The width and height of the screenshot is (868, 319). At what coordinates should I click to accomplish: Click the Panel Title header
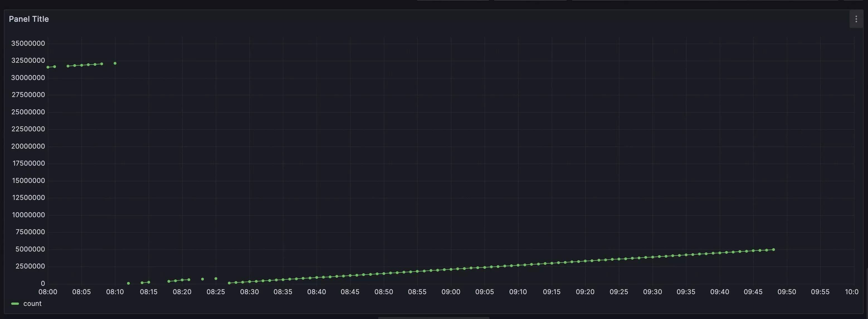(29, 19)
